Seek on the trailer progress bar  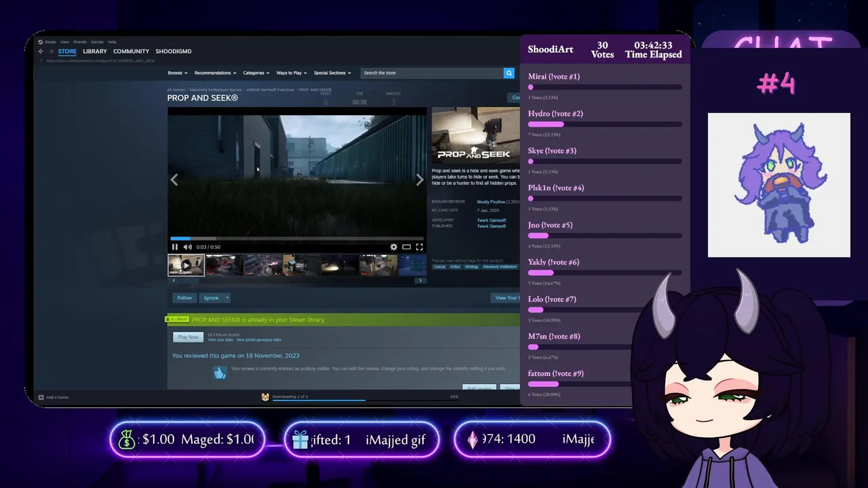coord(297,238)
